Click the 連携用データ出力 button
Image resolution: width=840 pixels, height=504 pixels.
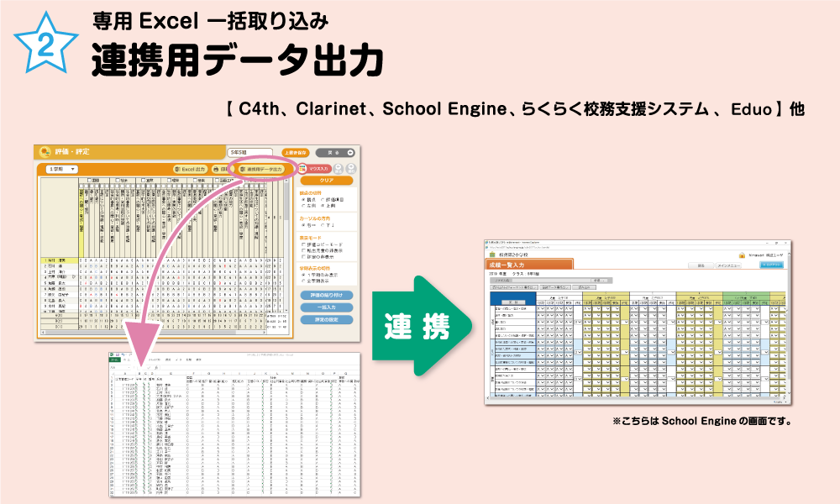point(261,169)
